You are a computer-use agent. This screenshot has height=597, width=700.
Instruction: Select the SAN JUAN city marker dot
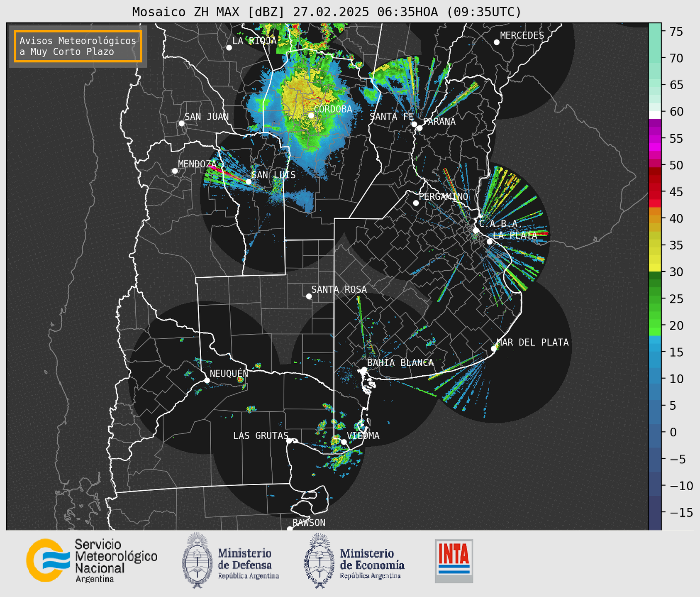181,123
